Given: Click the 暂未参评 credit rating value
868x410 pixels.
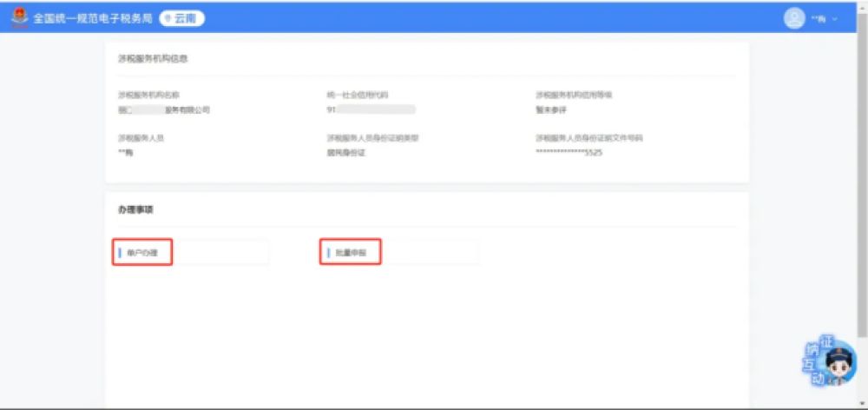Looking at the screenshot, I should click(x=551, y=109).
